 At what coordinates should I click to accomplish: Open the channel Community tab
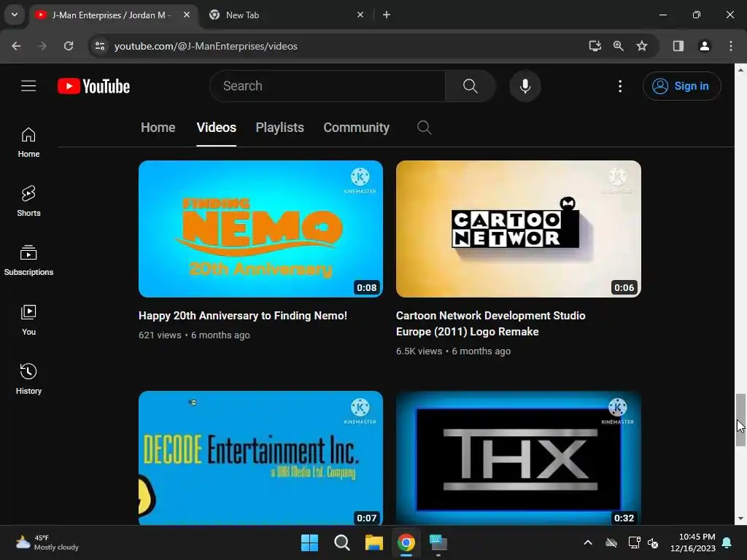point(356,127)
